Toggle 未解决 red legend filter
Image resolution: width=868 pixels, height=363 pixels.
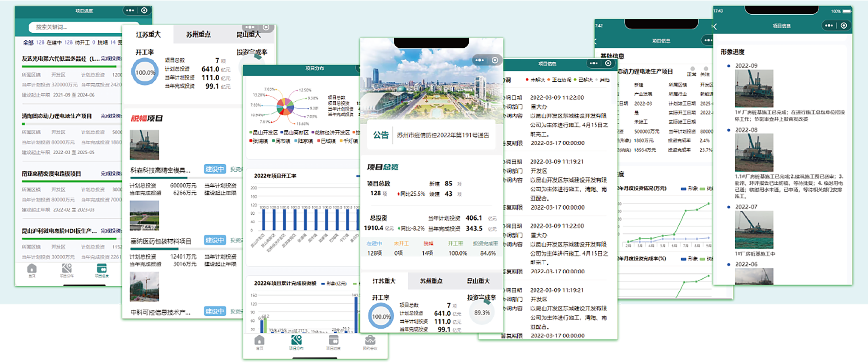[535, 80]
